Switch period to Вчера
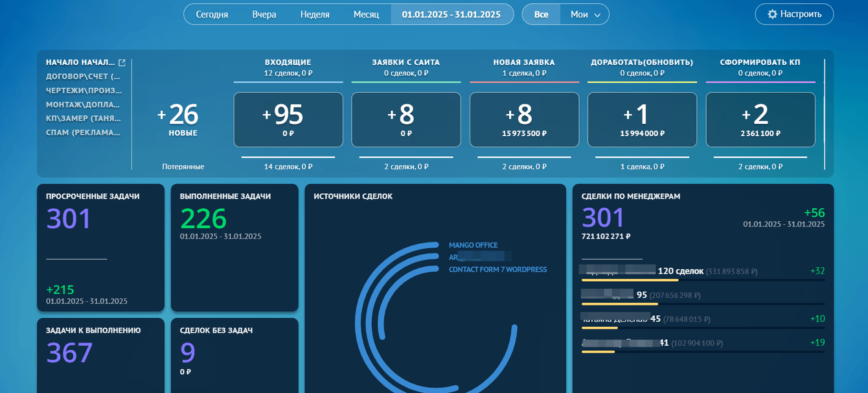The image size is (868, 393). [264, 14]
